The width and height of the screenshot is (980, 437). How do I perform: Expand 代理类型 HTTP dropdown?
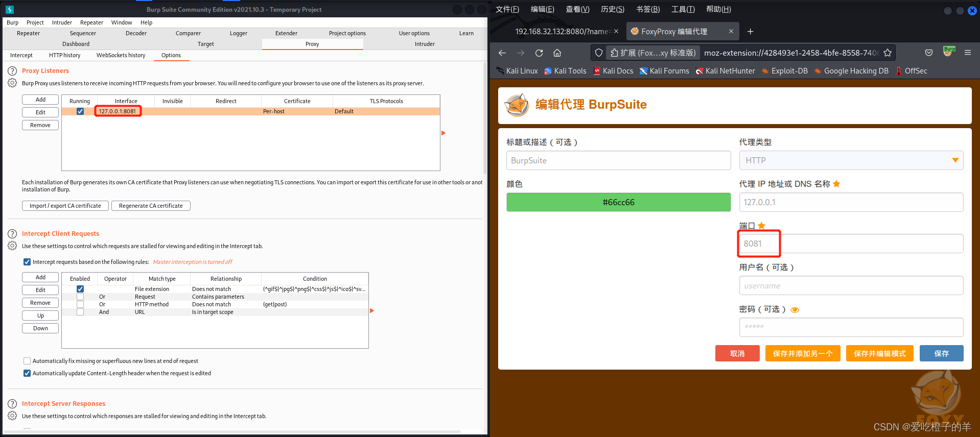[851, 160]
